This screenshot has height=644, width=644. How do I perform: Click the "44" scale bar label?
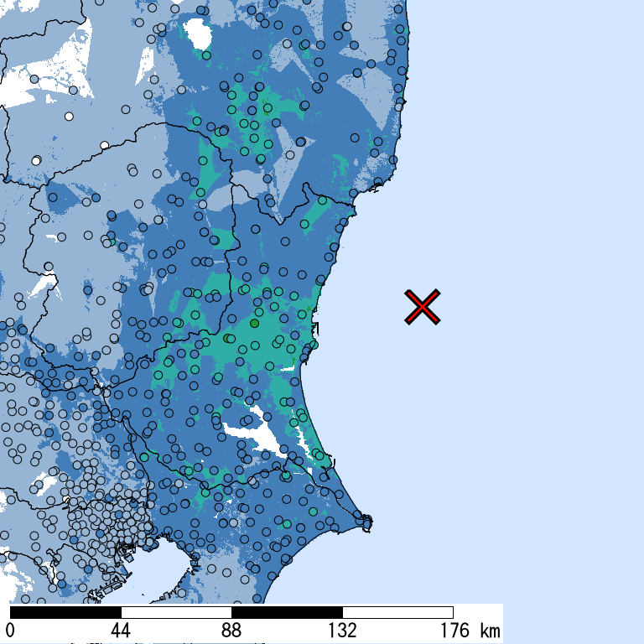[121, 631]
